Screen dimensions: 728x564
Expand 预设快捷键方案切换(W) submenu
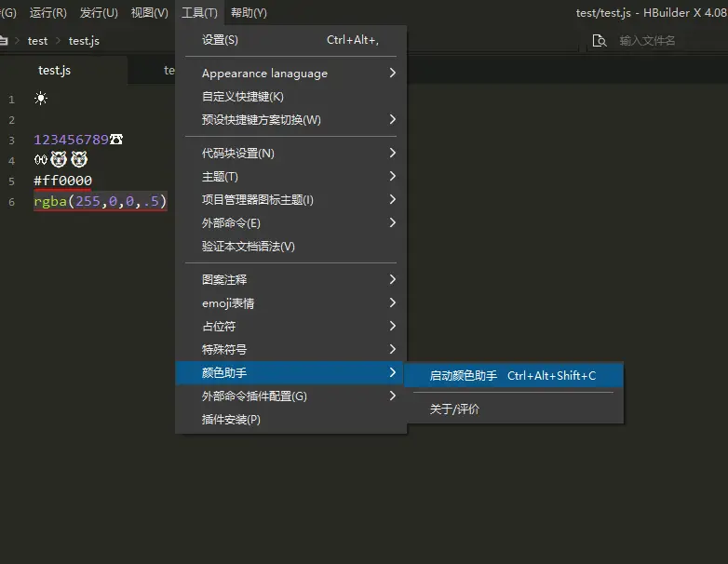click(x=291, y=120)
